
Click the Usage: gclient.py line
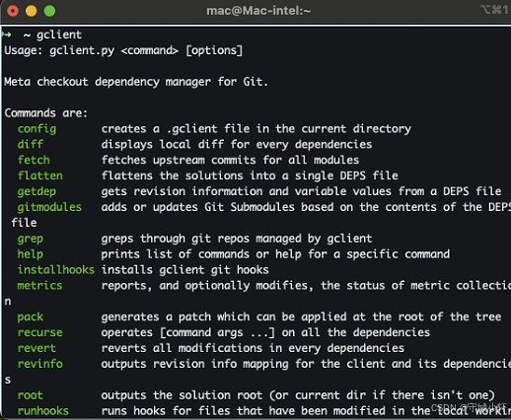tap(123, 50)
